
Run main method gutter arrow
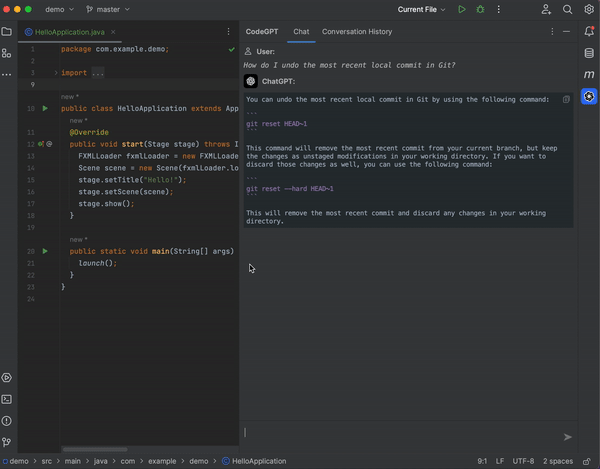pos(45,251)
